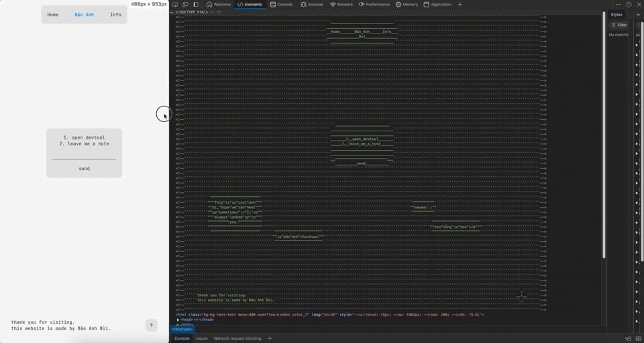Open the Welcome tab in DevTools
The height and width of the screenshot is (343, 644).
click(219, 5)
